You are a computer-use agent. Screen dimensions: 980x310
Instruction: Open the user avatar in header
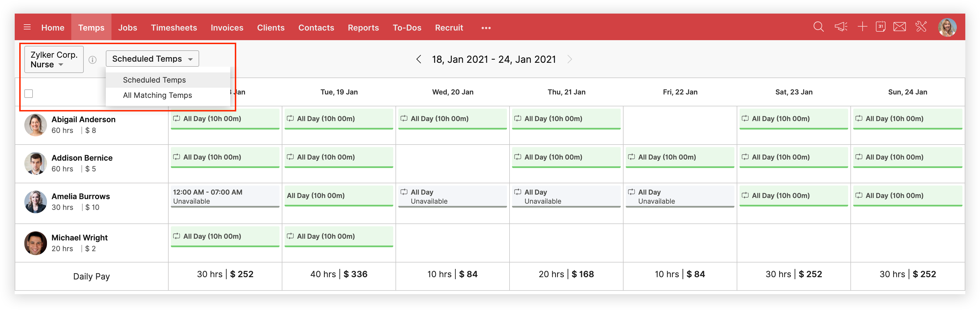(x=947, y=27)
